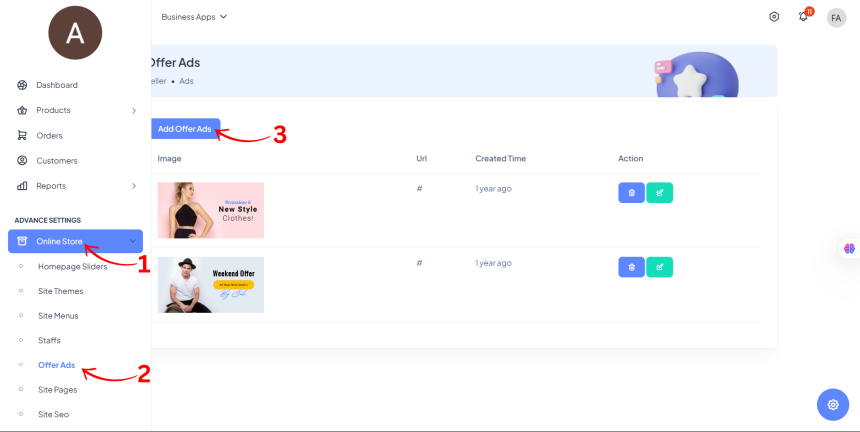Click the notification bell icon
This screenshot has height=432, width=860.
(x=803, y=17)
